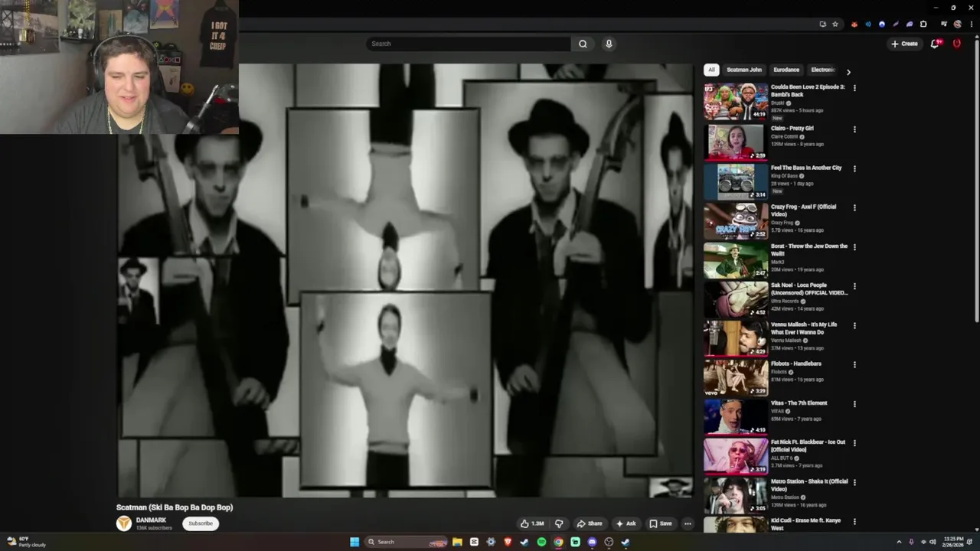Image resolution: width=980 pixels, height=551 pixels.
Task: Save the video to a playlist
Action: [660, 523]
